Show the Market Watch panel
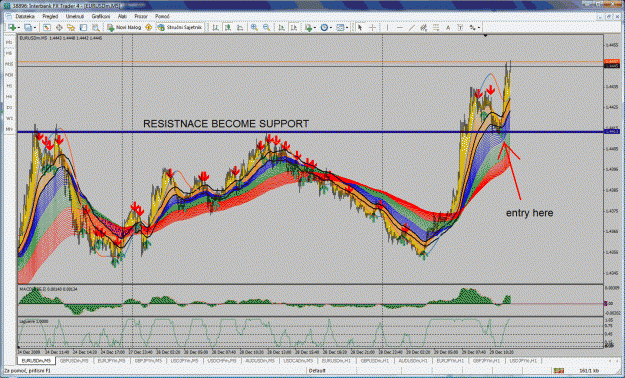This screenshot has width=625, height=378. pos(47,28)
